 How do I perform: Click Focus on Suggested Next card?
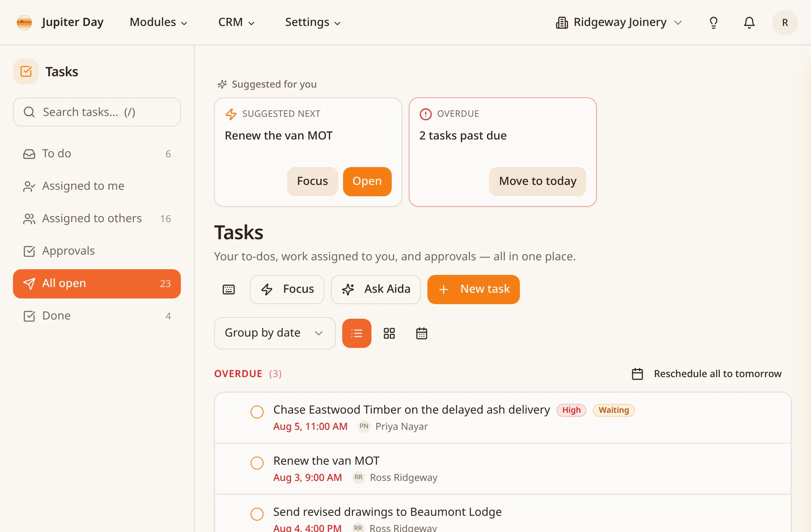coord(313,181)
